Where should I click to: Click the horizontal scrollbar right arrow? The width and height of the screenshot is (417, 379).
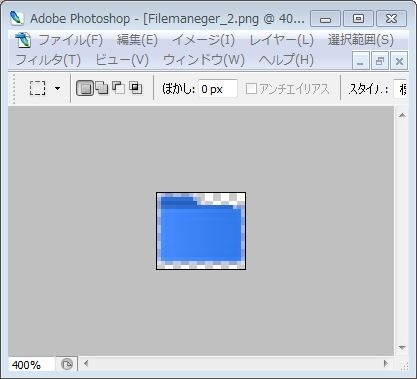click(386, 363)
